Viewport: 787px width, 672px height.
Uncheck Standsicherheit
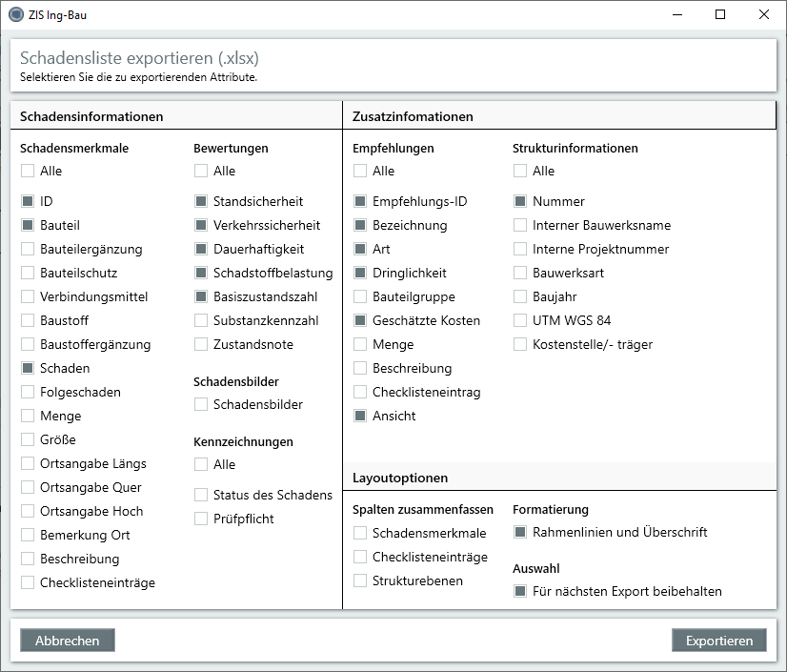coord(201,201)
